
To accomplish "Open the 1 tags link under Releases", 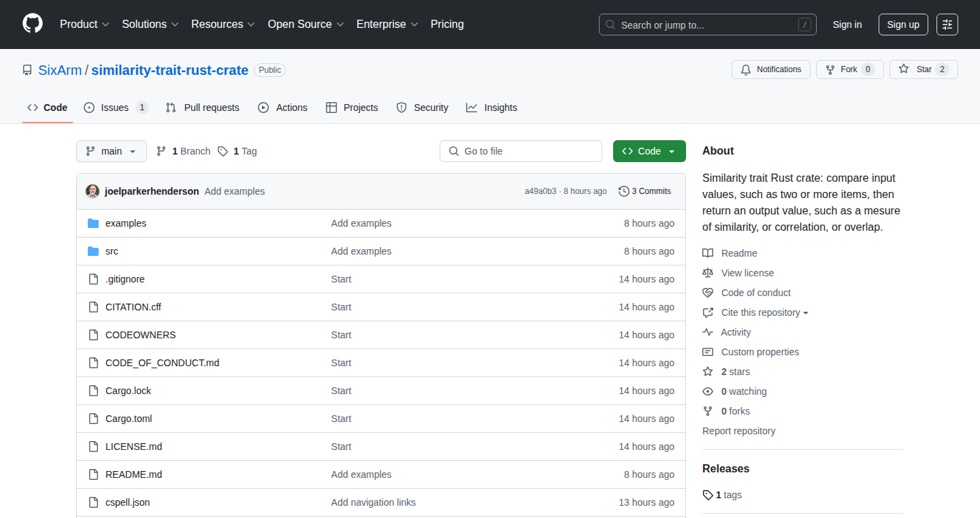I will coord(722,495).
